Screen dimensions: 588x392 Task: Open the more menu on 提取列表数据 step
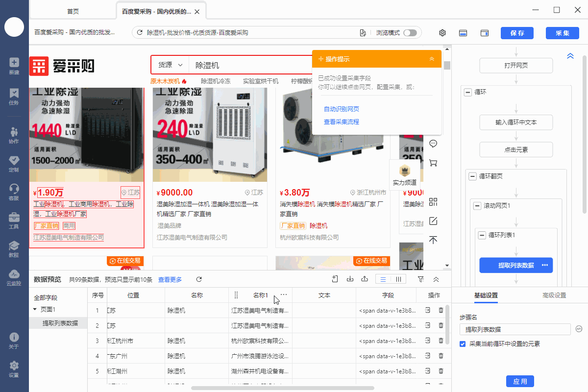544,265
